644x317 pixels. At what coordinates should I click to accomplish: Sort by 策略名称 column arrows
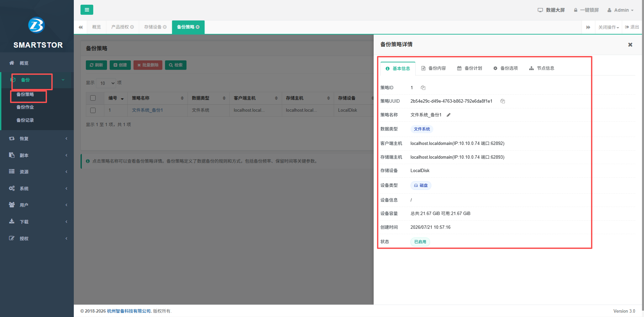(x=182, y=98)
